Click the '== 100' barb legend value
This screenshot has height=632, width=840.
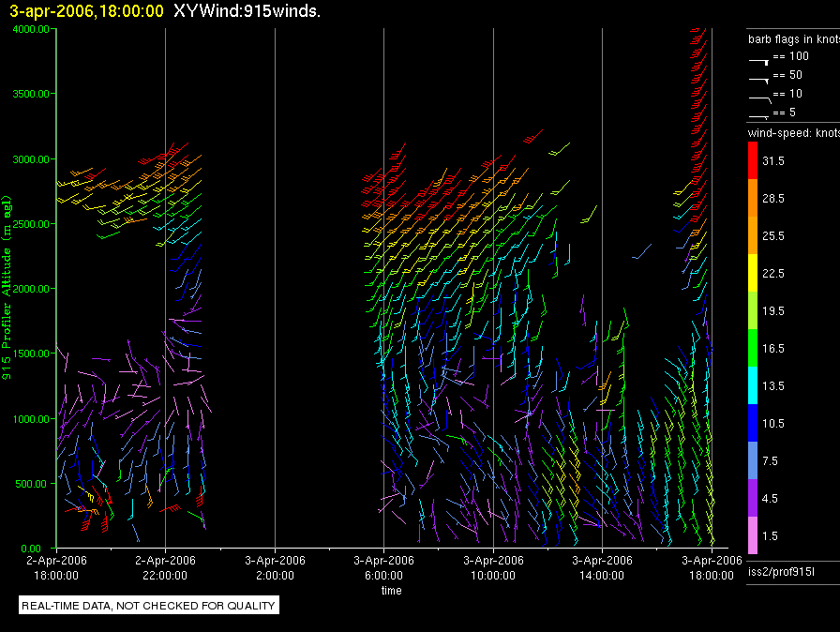pyautogui.click(x=790, y=55)
